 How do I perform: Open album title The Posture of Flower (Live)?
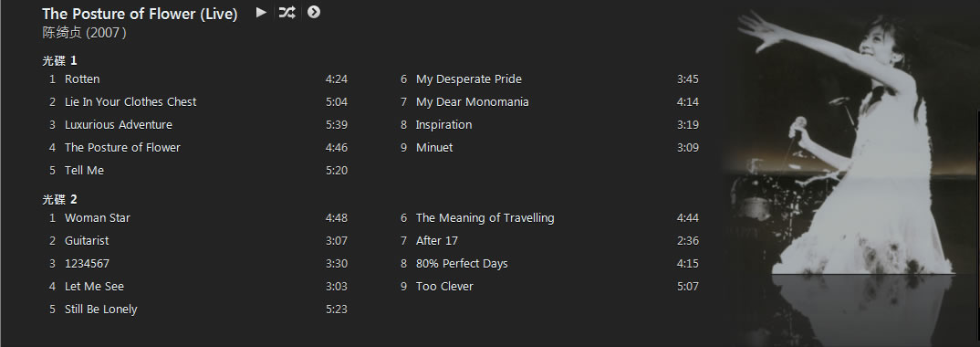pos(140,14)
